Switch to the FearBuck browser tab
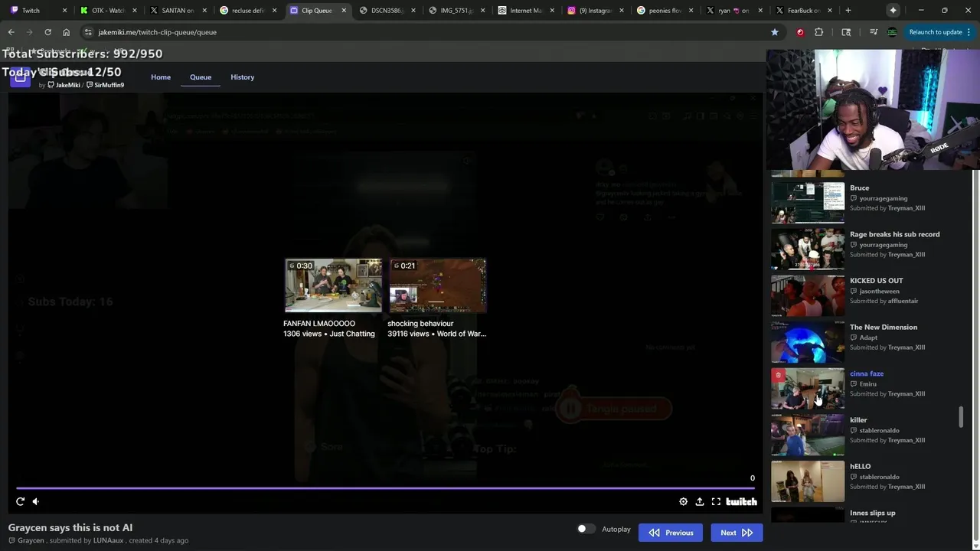 click(x=804, y=11)
